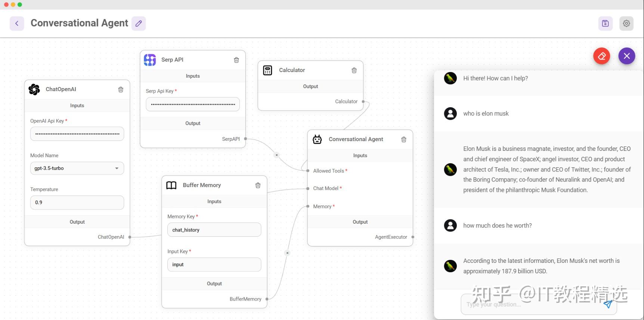This screenshot has width=644, height=320.
Task: Click the OpenAI Api Key field
Action: pyautogui.click(x=77, y=134)
